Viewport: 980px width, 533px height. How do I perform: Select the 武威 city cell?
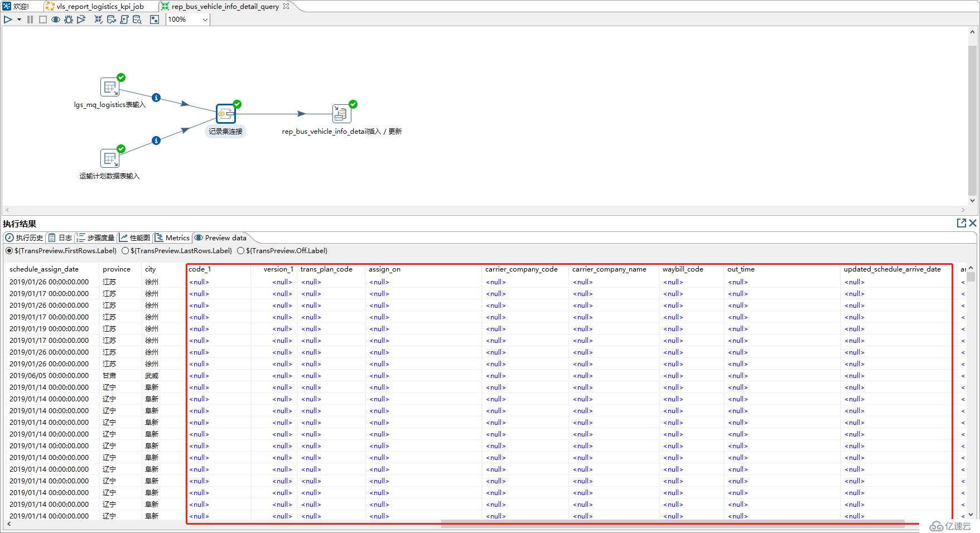click(x=152, y=376)
